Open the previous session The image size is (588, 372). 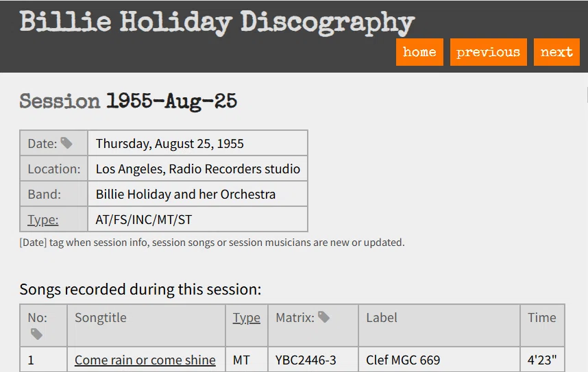(x=488, y=52)
